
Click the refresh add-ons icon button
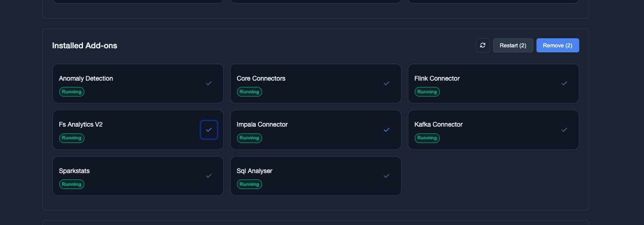click(483, 46)
